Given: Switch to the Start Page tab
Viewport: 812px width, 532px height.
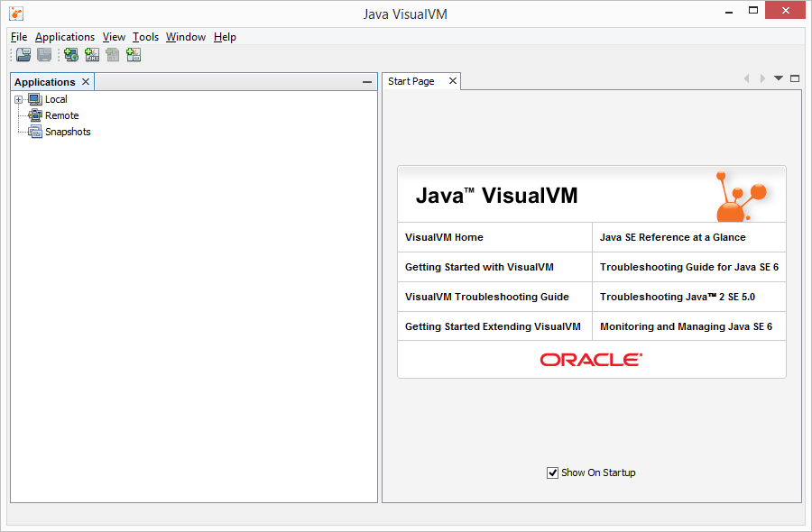Looking at the screenshot, I should [413, 80].
